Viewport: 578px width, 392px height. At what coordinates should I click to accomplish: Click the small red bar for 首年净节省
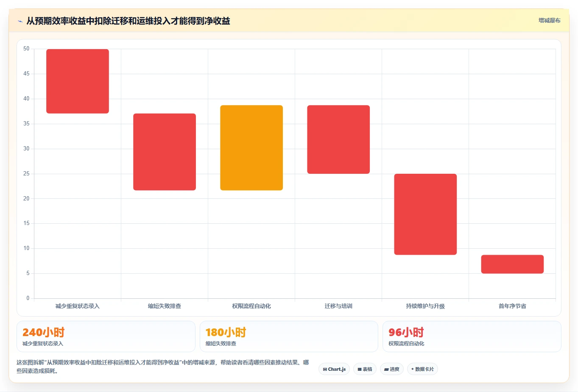click(512, 264)
